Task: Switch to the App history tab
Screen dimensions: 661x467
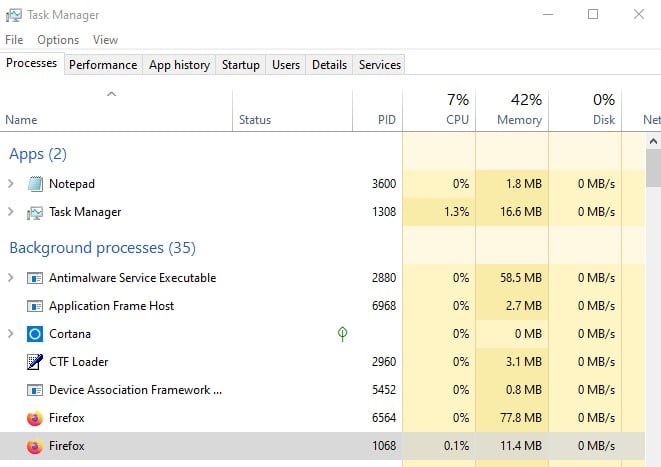Action: (x=179, y=65)
